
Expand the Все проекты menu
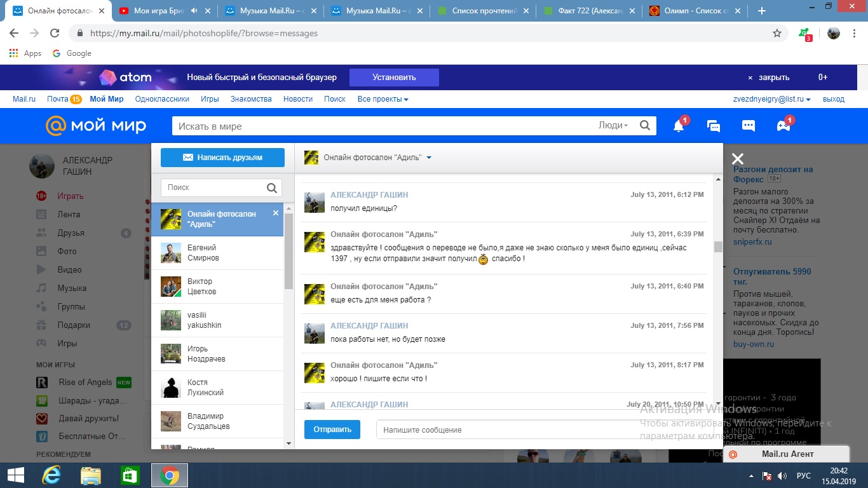click(x=383, y=99)
